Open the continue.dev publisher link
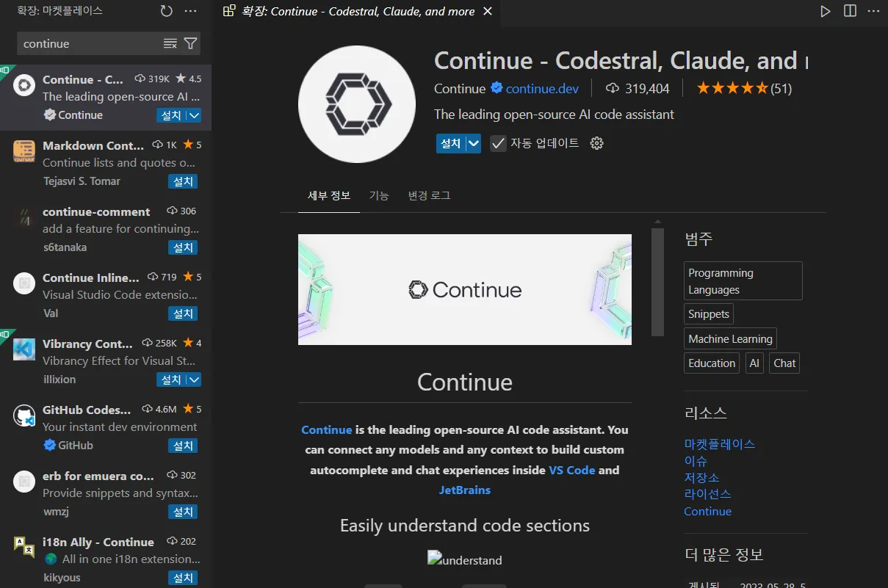This screenshot has height=588, width=888. click(x=542, y=89)
